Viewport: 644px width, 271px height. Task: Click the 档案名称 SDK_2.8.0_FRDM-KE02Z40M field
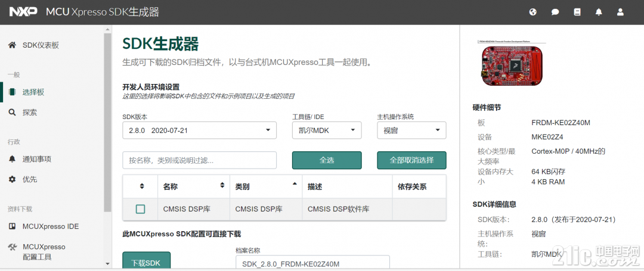coord(312,263)
